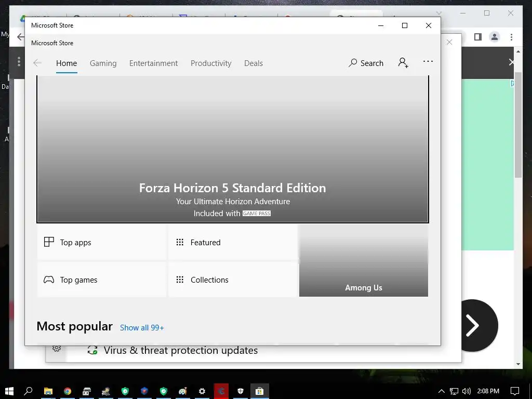532x399 pixels.
Task: Open the Entertainment tab
Action: [153, 63]
